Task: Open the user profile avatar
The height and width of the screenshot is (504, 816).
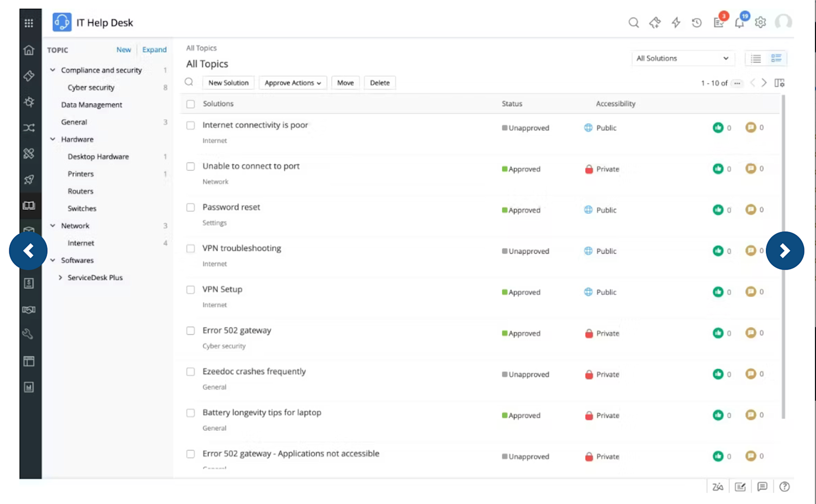Action: pos(783,22)
